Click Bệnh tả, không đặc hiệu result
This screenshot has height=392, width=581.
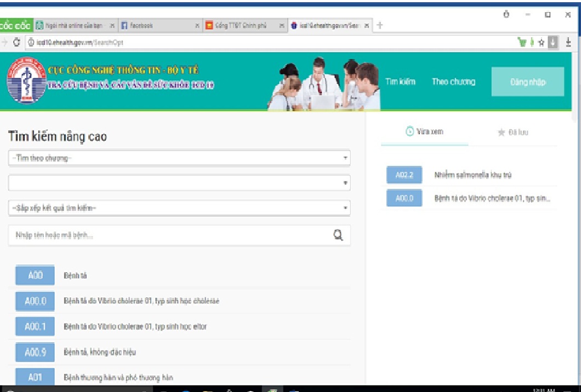coord(100,352)
